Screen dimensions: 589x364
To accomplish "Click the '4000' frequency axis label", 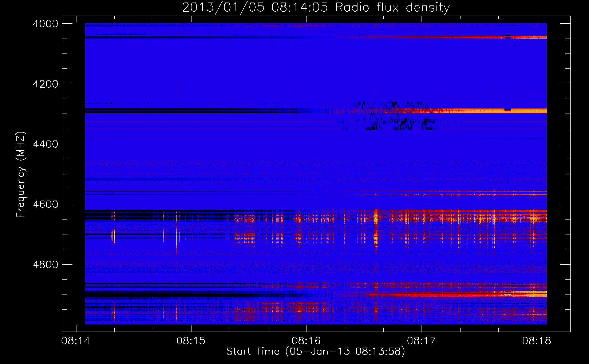I will (x=46, y=24).
